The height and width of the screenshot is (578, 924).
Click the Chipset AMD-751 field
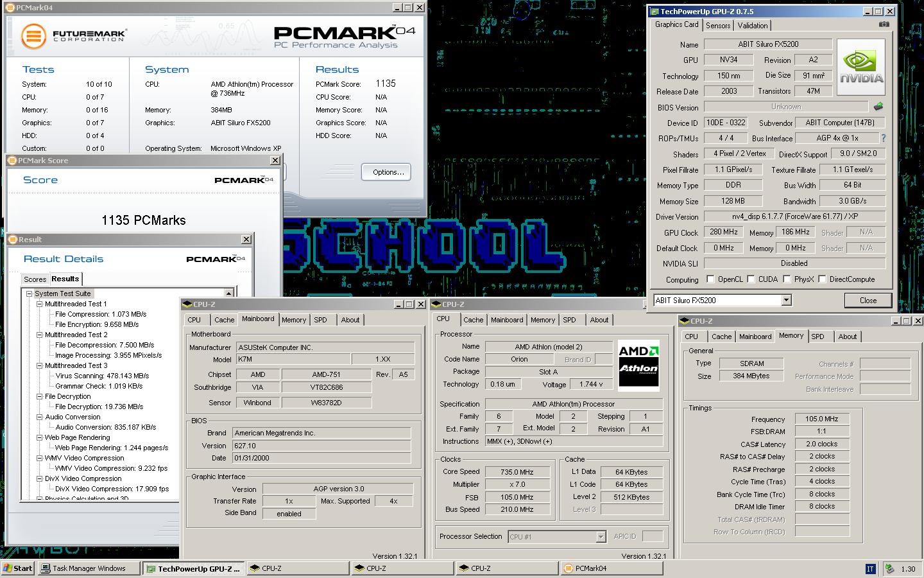click(327, 374)
